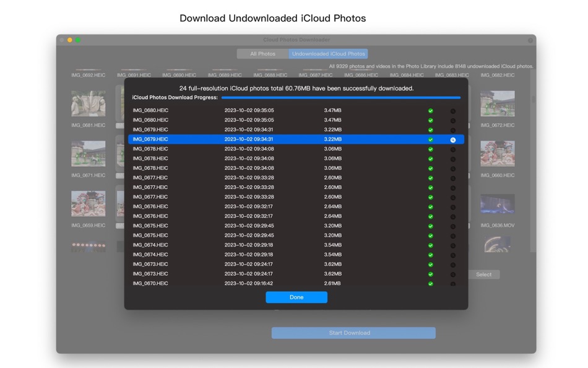Click the IMG_0689.HEIC label in the grid
588x368 pixels.
tap(225, 75)
